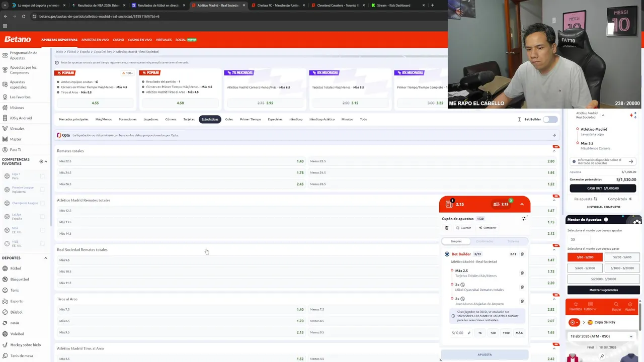Click the Voleibol sport icon

[x=5, y=334]
